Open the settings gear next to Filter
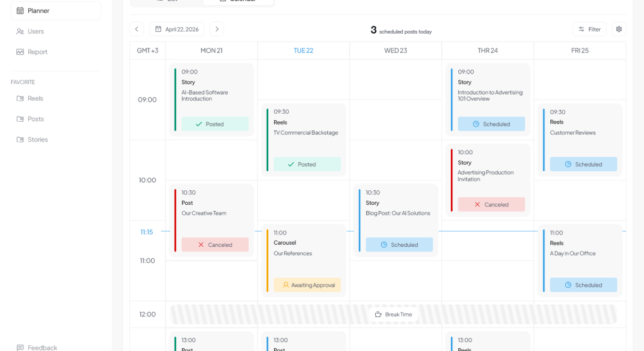This screenshot has width=644, height=351. coord(618,29)
